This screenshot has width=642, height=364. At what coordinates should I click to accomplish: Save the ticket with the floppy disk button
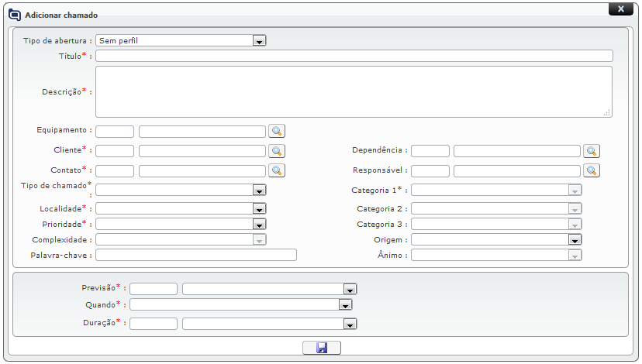(x=322, y=348)
